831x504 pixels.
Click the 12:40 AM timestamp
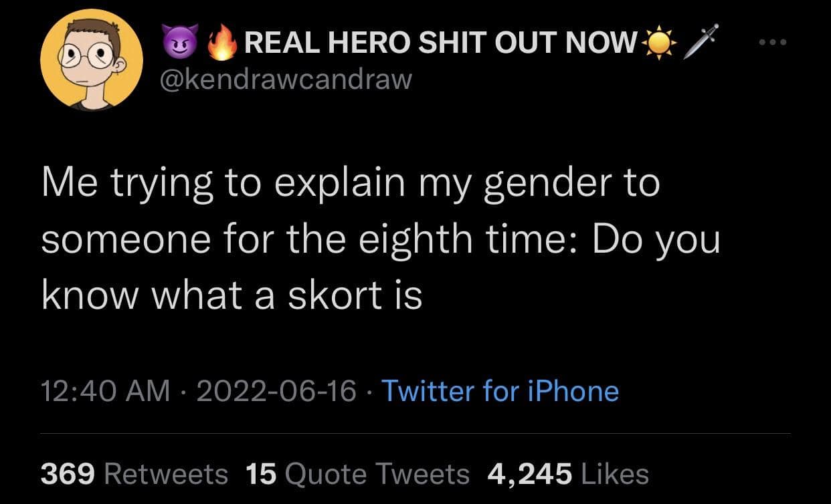tap(106, 391)
